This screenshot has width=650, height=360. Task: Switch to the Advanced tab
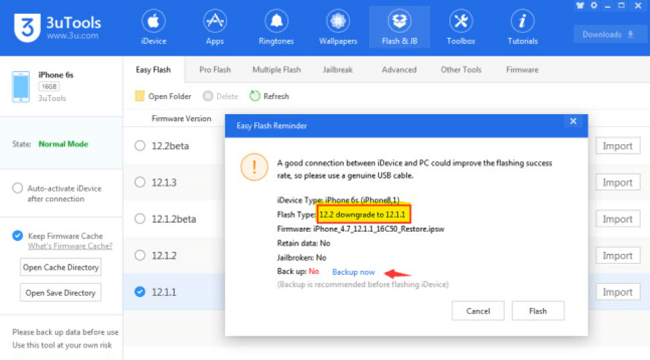(x=399, y=70)
